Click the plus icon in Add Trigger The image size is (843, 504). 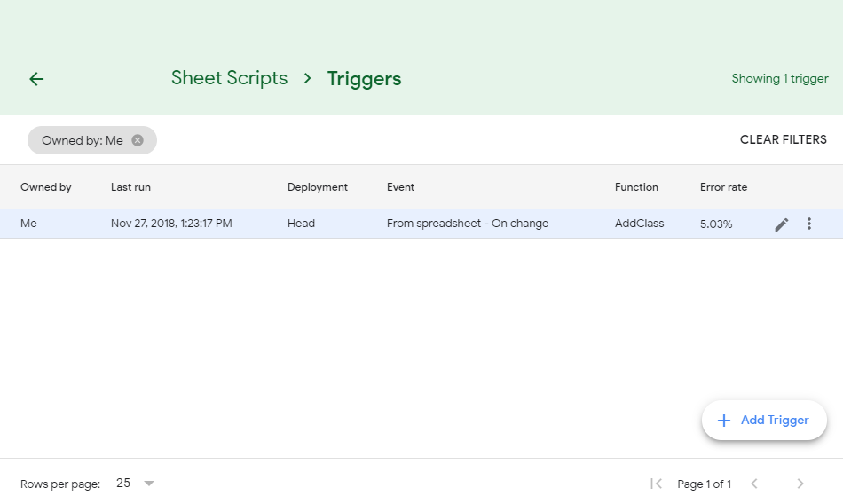724,421
